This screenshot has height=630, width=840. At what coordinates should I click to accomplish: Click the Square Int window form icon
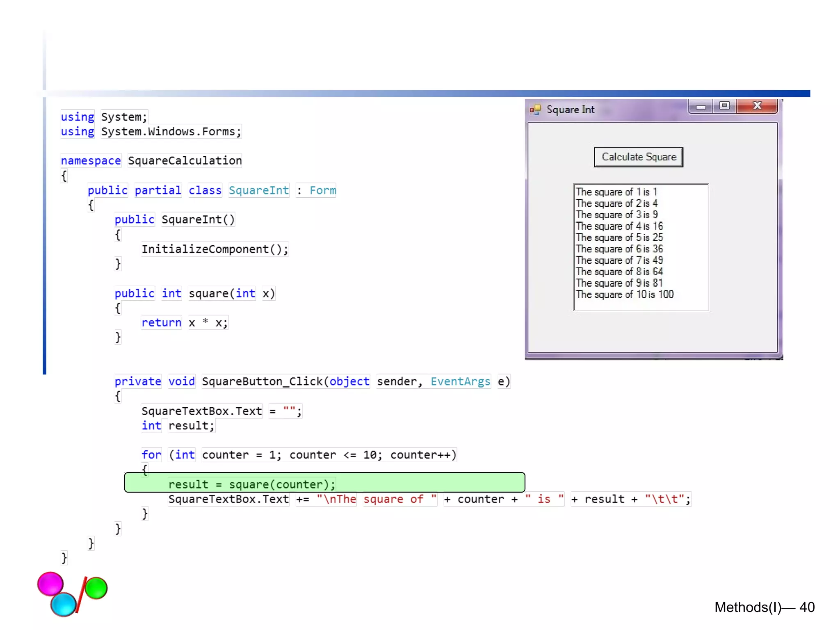tap(535, 110)
